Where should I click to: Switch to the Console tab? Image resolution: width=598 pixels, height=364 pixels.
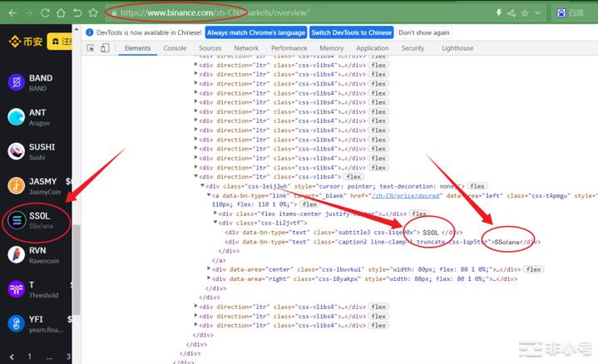[175, 48]
